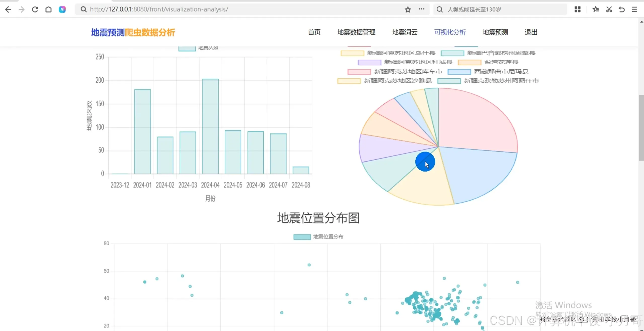Click the AI assistant icon
This screenshot has height=331, width=644.
62,10
